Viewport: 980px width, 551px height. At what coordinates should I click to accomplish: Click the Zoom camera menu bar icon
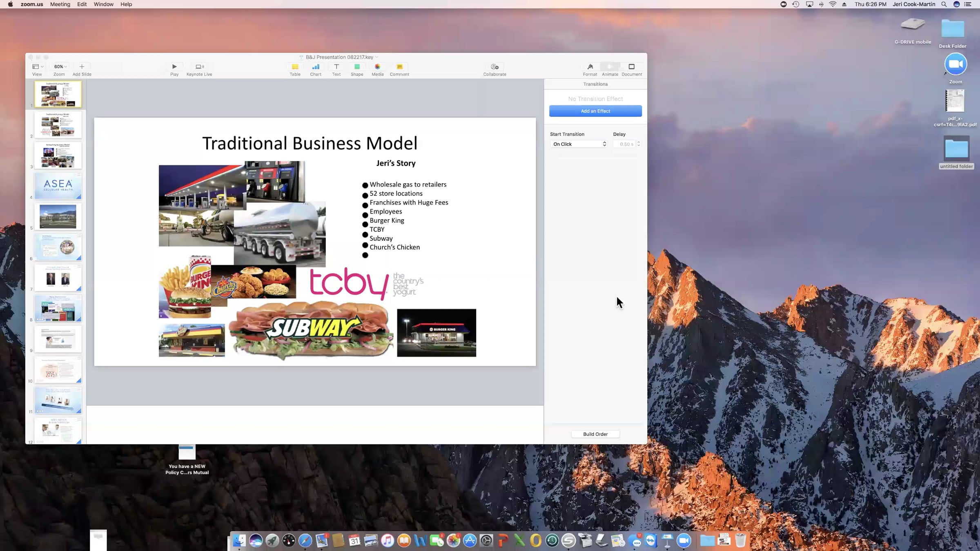783,4
